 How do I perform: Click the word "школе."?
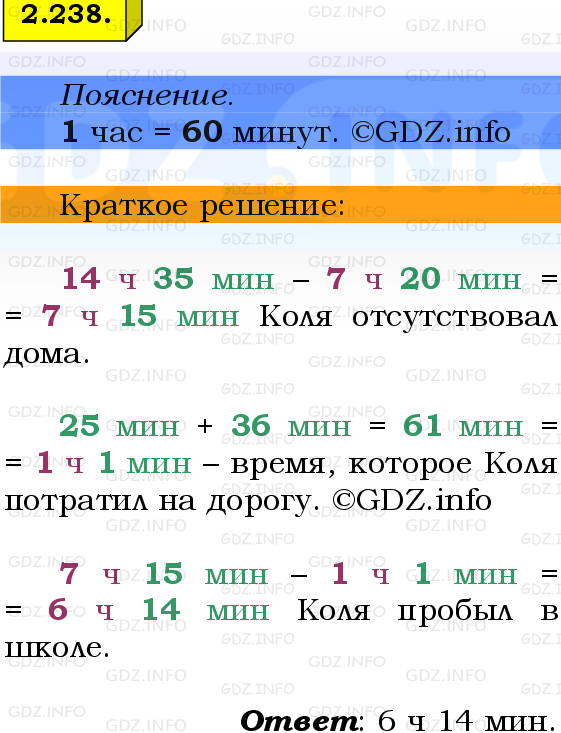point(57,647)
